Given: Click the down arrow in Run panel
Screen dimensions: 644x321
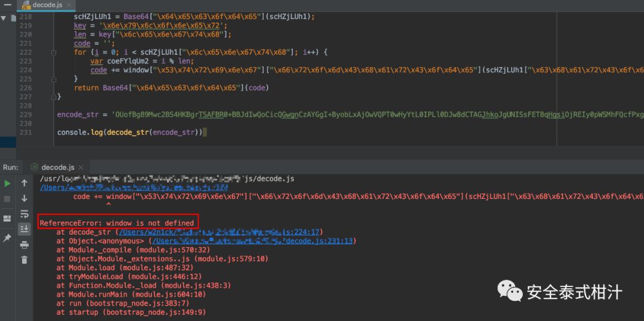Looking at the screenshot, I should tap(24, 198).
